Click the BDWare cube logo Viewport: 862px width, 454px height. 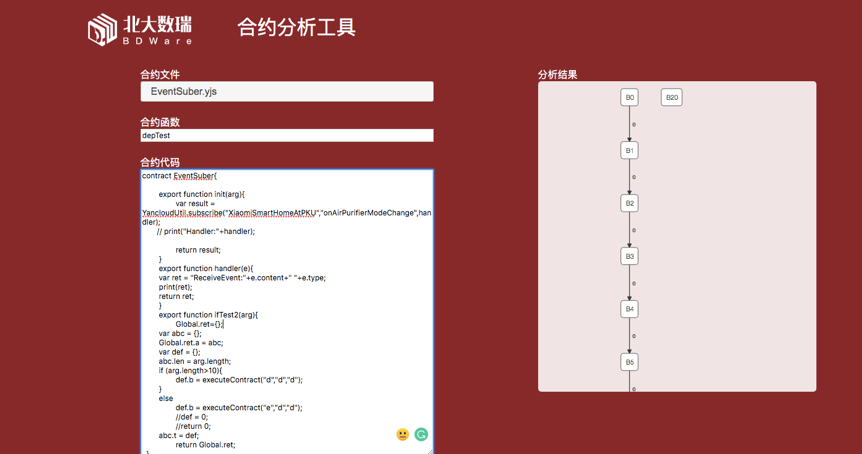(102, 30)
